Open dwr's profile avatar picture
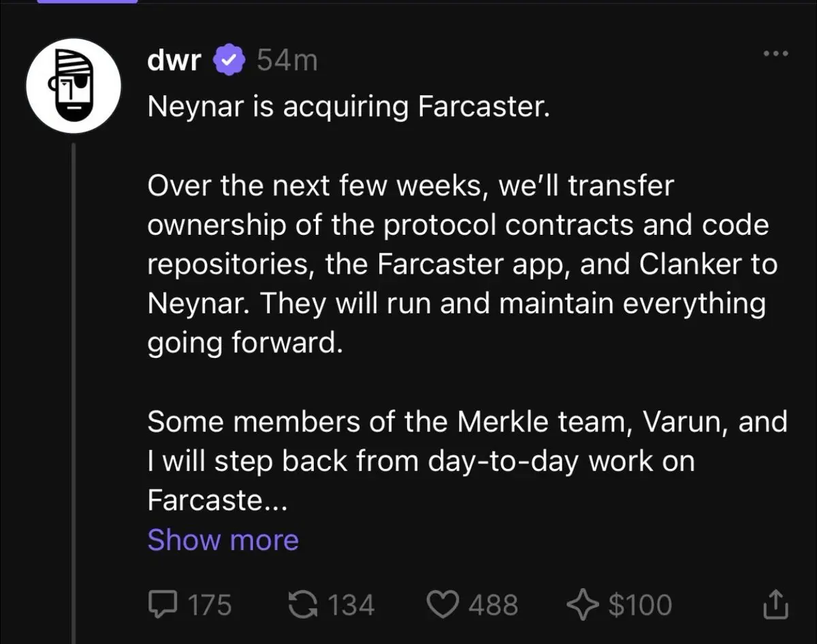This screenshot has width=817, height=644. [x=74, y=86]
